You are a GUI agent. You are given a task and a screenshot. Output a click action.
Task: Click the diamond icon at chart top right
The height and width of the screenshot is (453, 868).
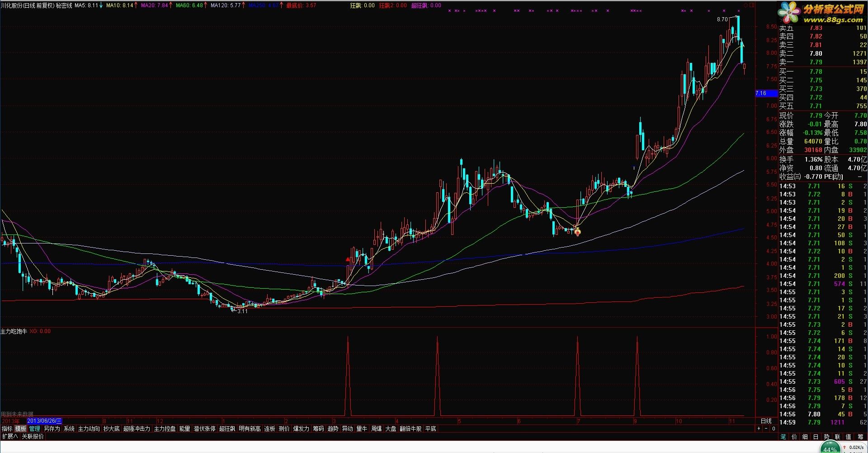(746, 5)
